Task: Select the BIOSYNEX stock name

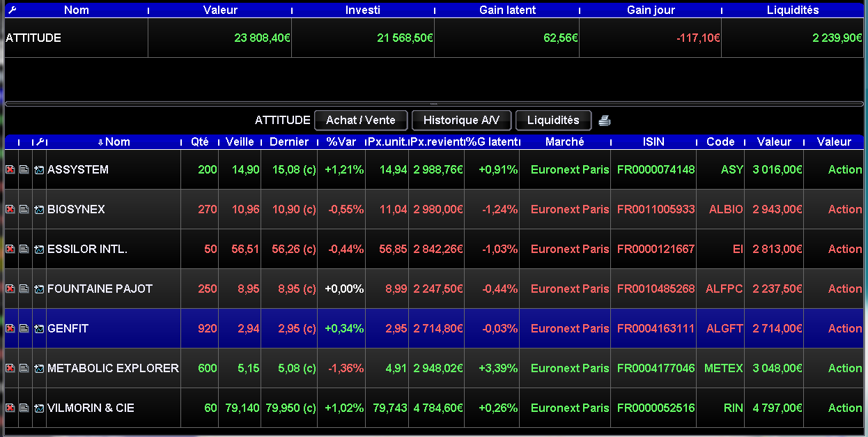Action: [76, 209]
